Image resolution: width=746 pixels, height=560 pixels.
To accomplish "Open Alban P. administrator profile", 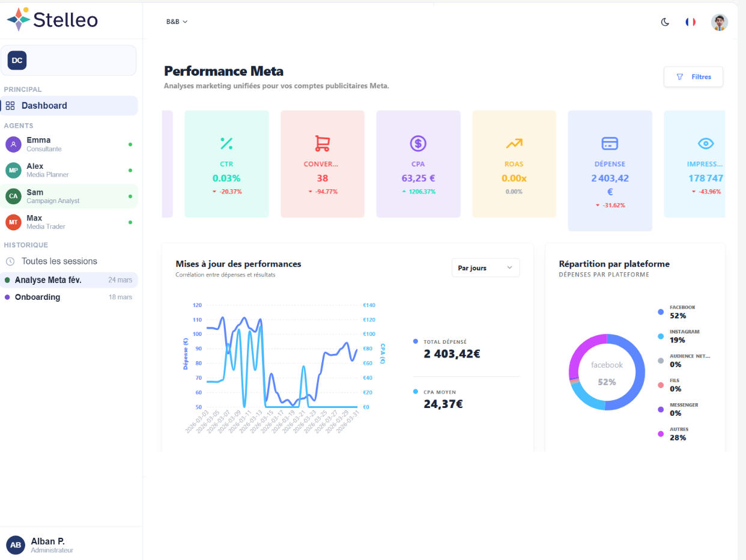I will [71, 545].
